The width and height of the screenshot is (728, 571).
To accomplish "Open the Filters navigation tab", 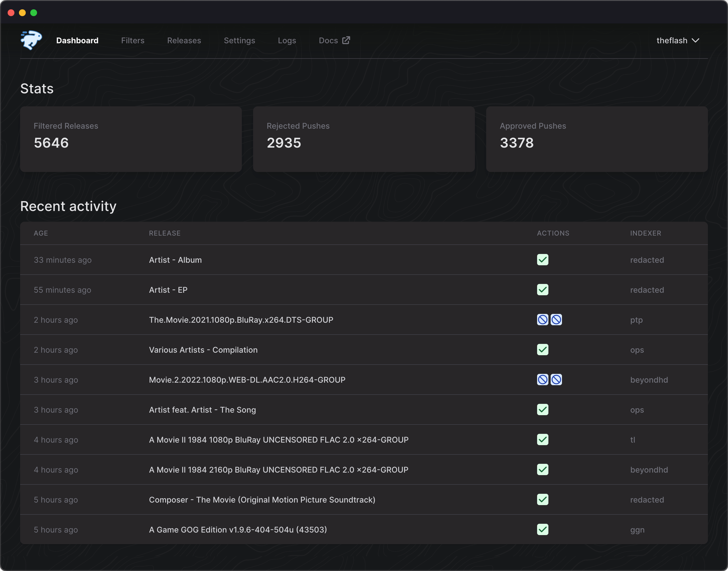I will 132,40.
